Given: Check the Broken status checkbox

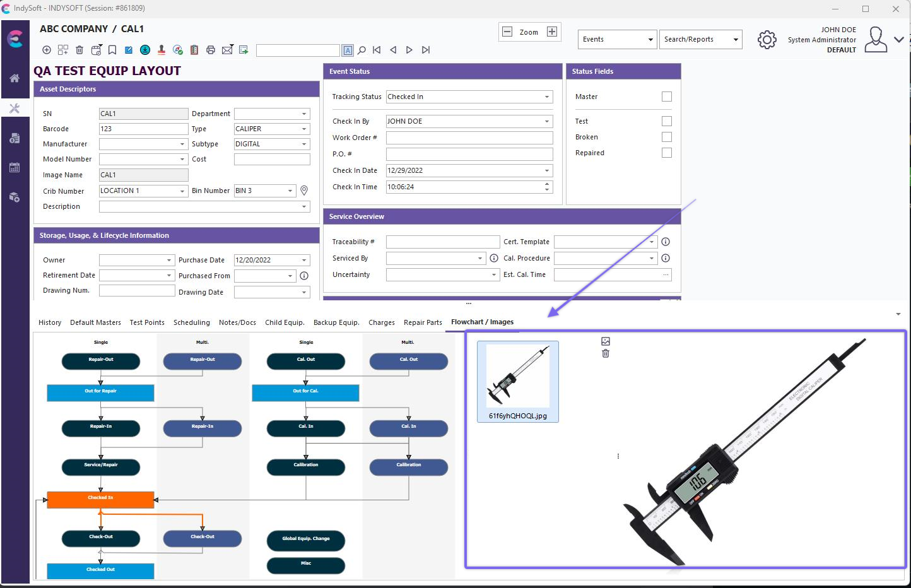Looking at the screenshot, I should [x=666, y=137].
